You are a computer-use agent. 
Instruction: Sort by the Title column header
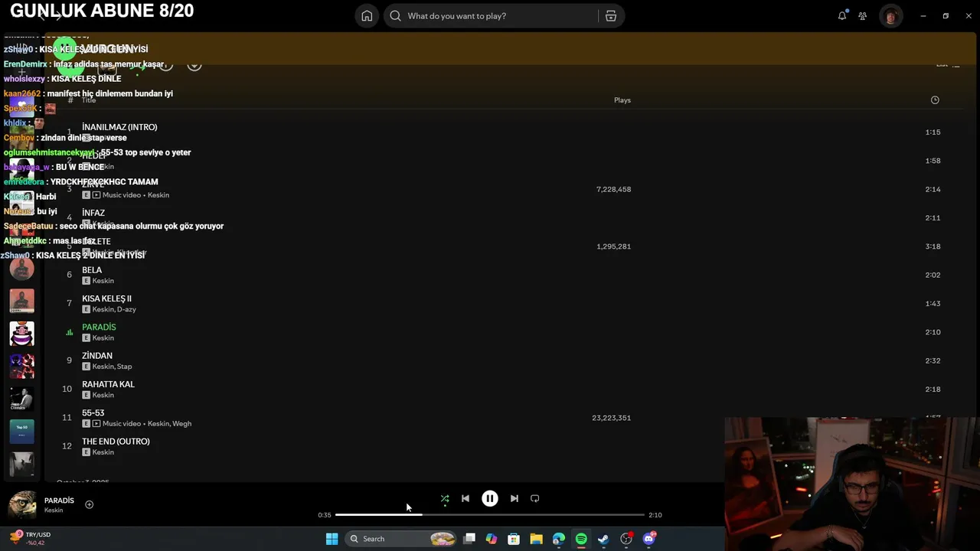[x=89, y=100]
